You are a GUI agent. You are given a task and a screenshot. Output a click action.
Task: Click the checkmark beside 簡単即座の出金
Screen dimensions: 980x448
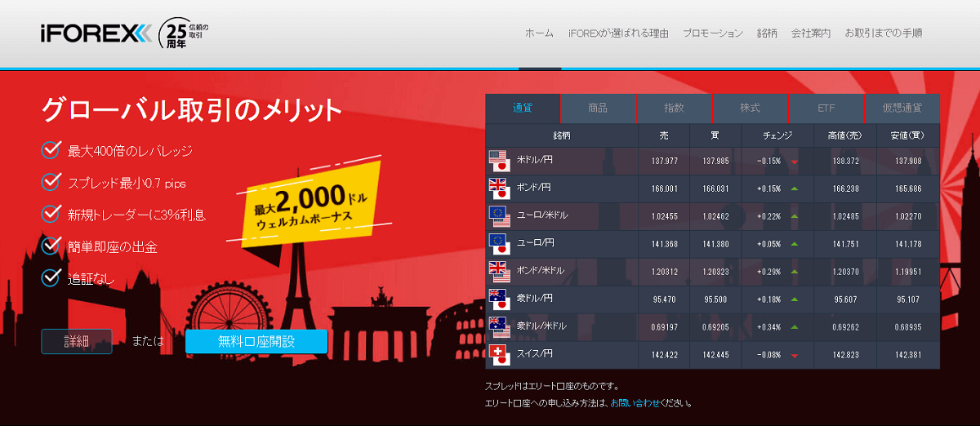51,246
